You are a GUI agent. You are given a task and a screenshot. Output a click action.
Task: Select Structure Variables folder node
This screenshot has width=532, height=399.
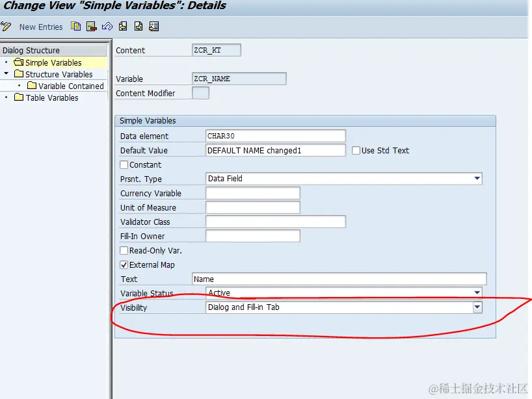59,74
